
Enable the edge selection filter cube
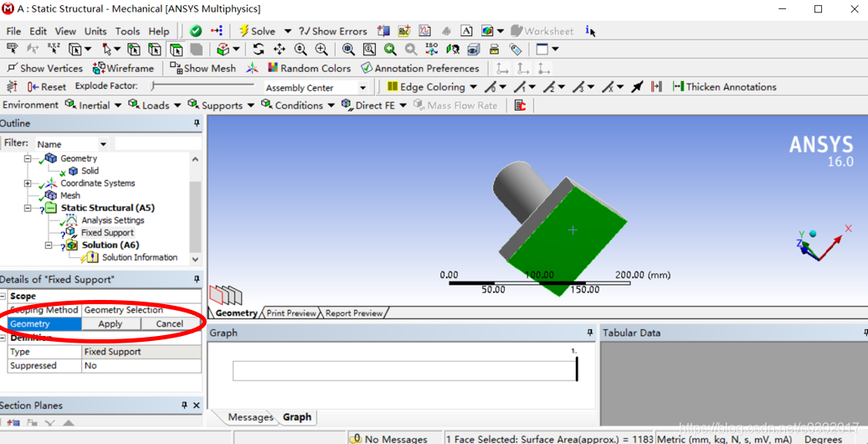[x=155, y=49]
